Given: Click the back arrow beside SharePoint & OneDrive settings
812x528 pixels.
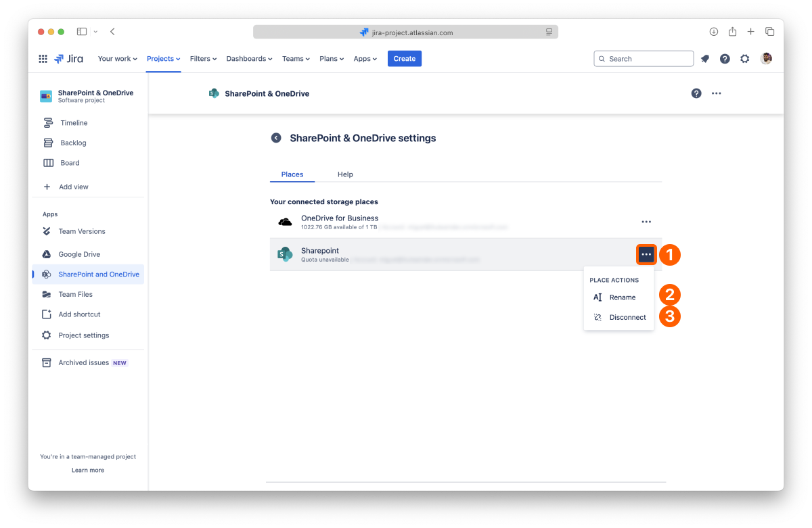Looking at the screenshot, I should click(276, 138).
